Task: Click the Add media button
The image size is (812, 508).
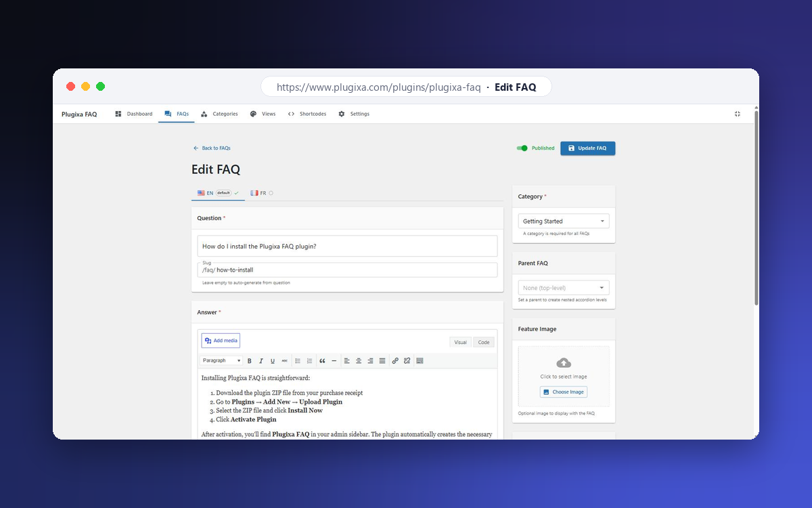Action: click(x=221, y=341)
